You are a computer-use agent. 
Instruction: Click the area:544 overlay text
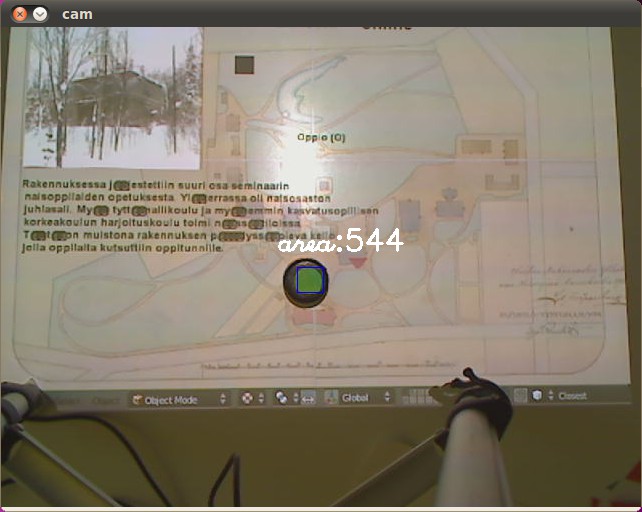[341, 241]
